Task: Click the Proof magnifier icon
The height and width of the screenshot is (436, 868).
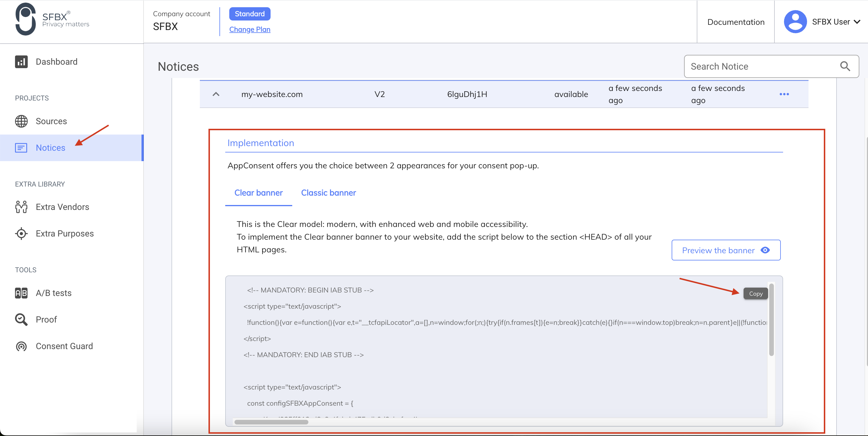Action: tap(21, 319)
